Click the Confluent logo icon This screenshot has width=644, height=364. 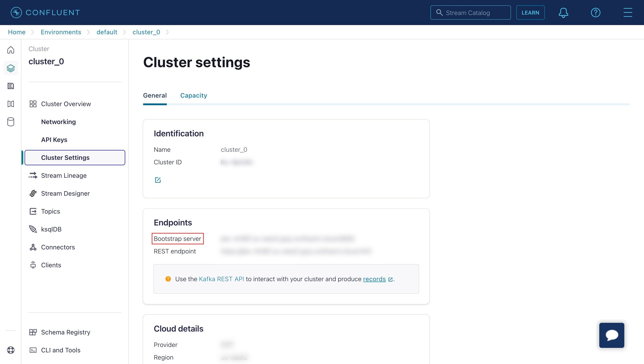click(x=16, y=13)
